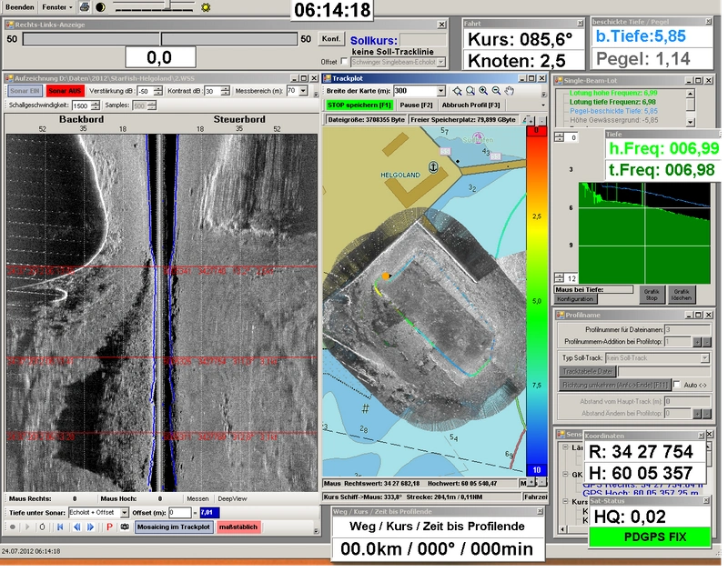Click the red P marker icon in sonar toolbar
This screenshot has height=572, width=728.
click(108, 529)
